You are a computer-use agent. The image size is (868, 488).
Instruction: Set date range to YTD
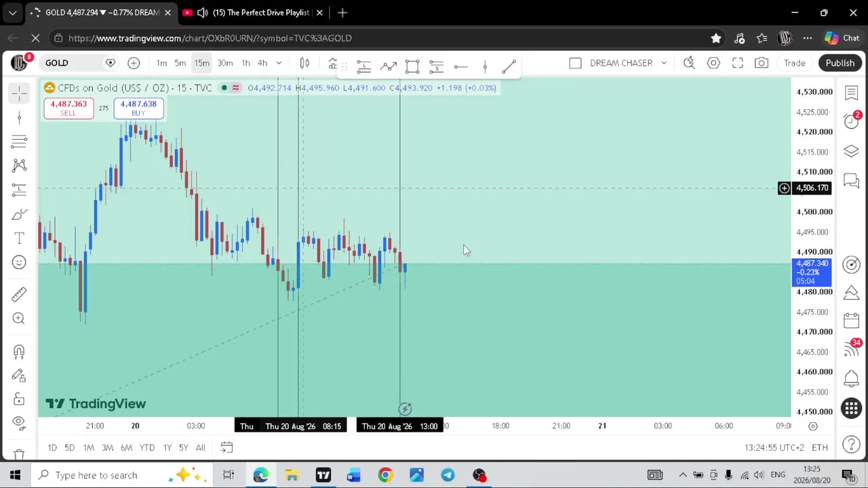146,447
